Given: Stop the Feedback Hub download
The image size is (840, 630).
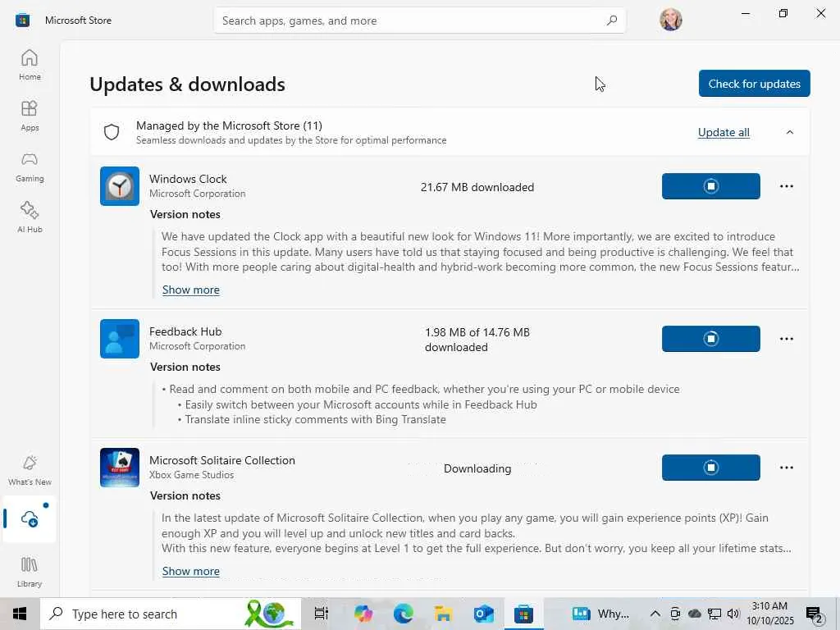Looking at the screenshot, I should coord(711,339).
